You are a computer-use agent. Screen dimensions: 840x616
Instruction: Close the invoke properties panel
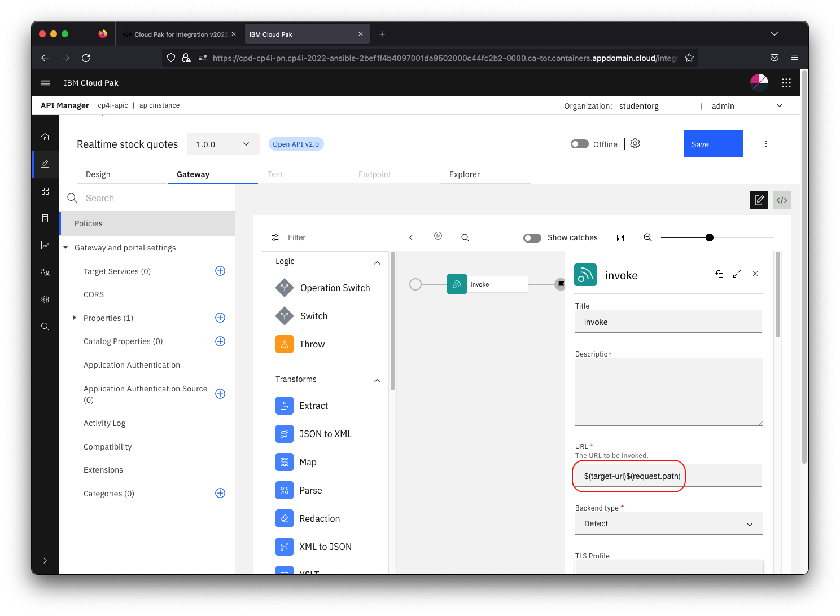tap(755, 274)
